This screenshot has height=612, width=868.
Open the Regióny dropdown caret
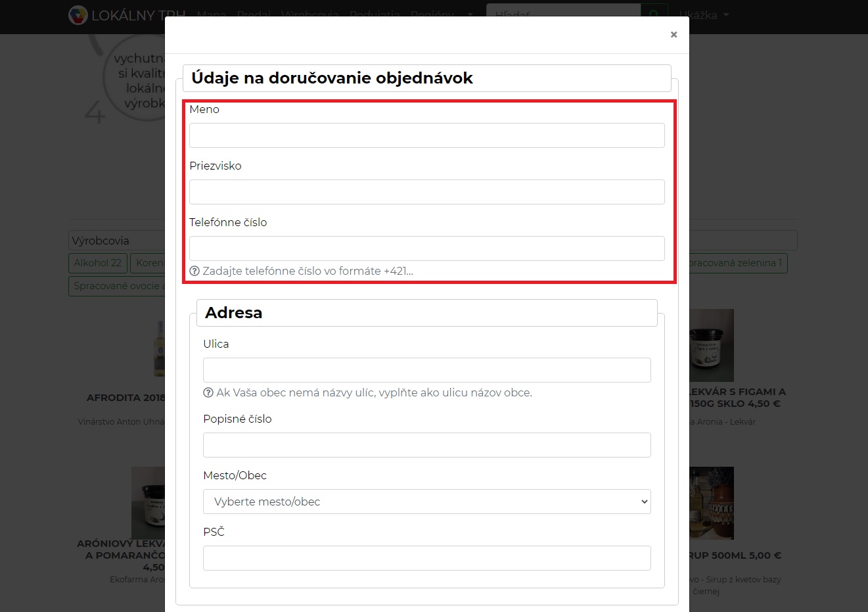(470, 14)
